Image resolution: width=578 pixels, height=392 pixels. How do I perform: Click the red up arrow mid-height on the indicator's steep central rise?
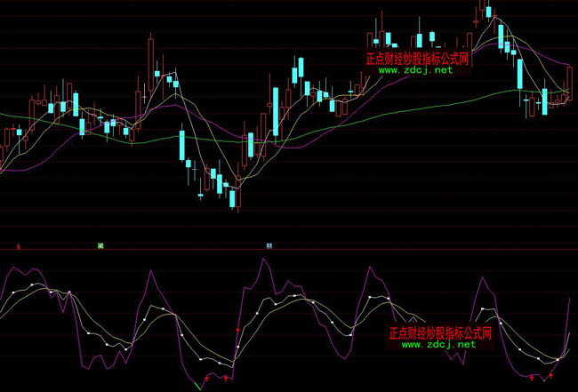(237, 331)
